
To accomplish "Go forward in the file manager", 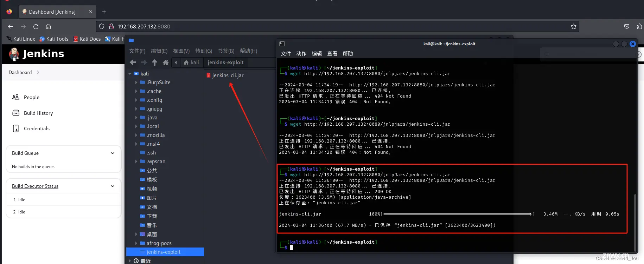I will click(x=144, y=62).
